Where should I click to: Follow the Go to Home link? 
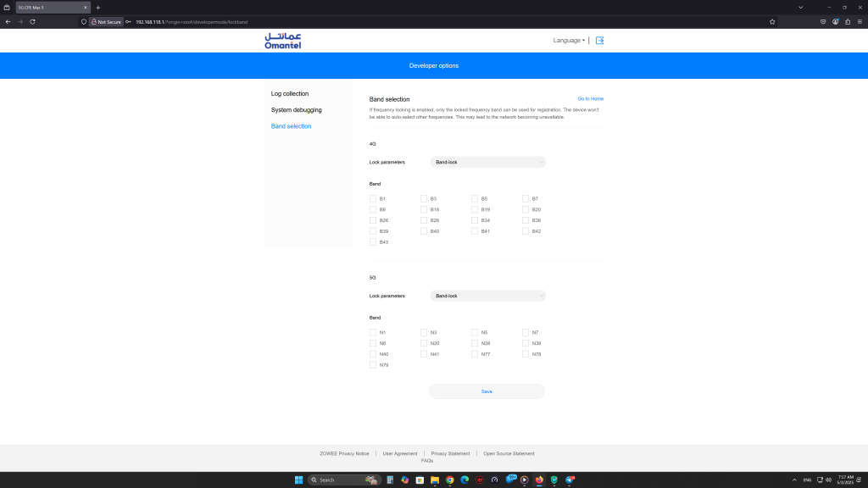pyautogui.click(x=590, y=98)
